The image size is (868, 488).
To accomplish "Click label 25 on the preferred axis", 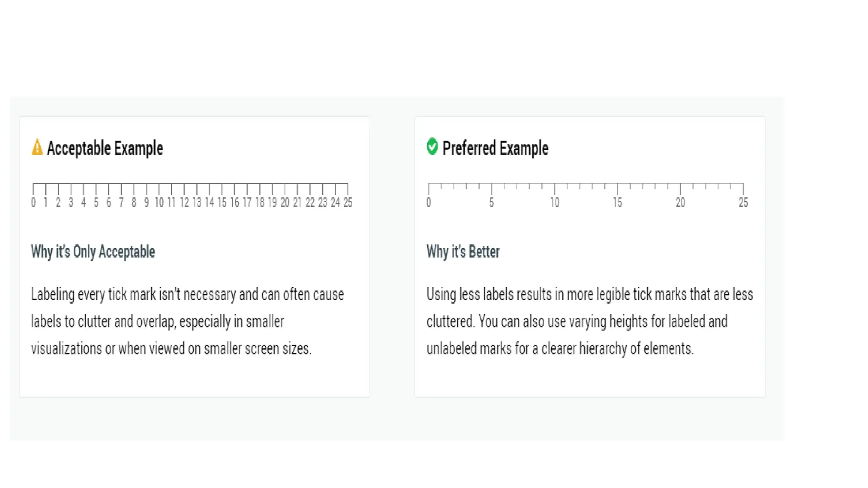I will click(x=743, y=202).
